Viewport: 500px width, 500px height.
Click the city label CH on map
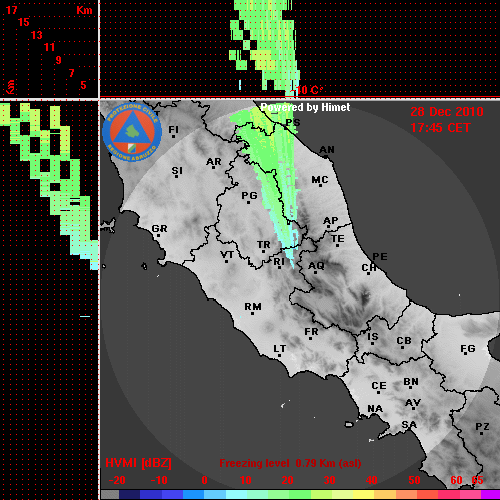369,268
